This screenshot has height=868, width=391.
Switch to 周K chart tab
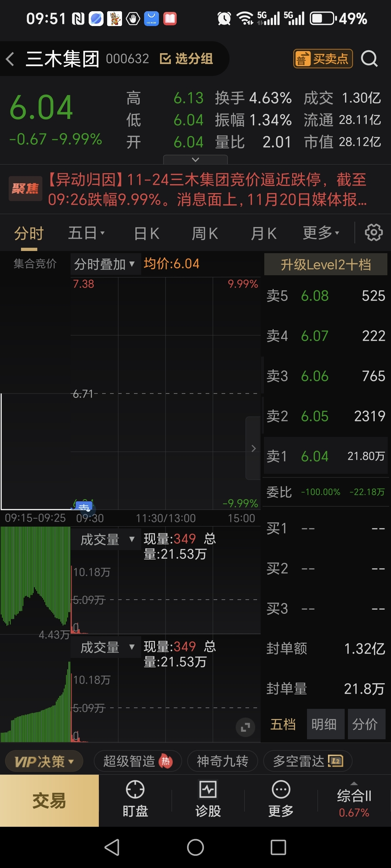pos(205,233)
